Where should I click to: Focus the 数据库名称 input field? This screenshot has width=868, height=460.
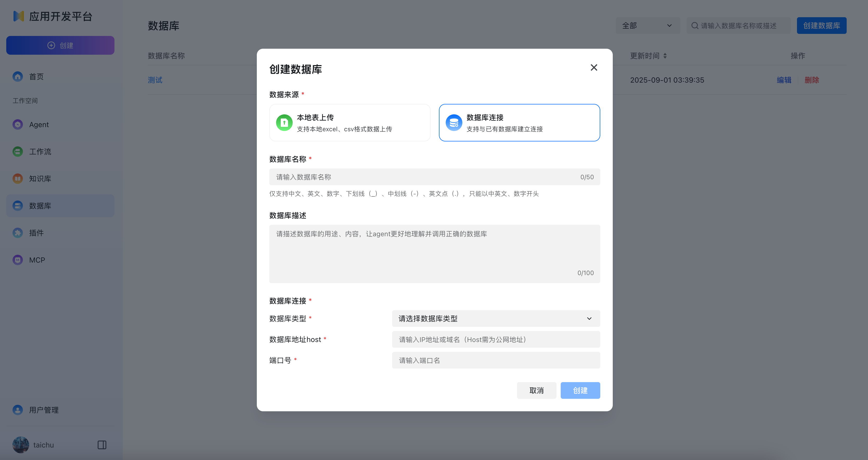coord(434,177)
